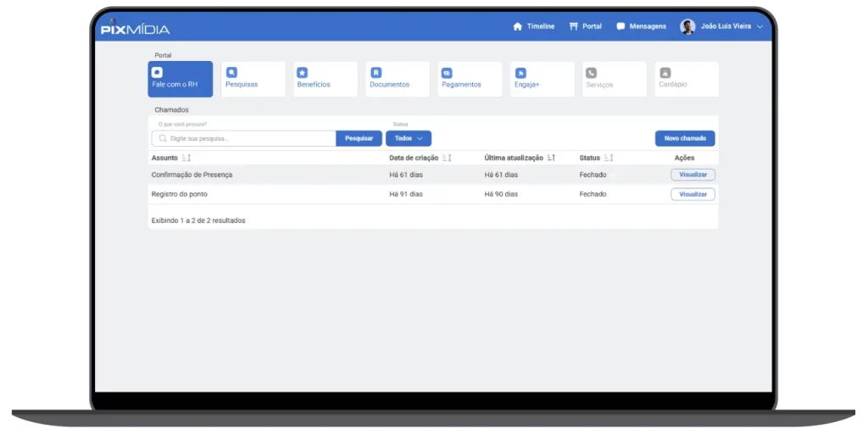Sort by Última atualização column
The image size is (868, 434).
coord(551,158)
